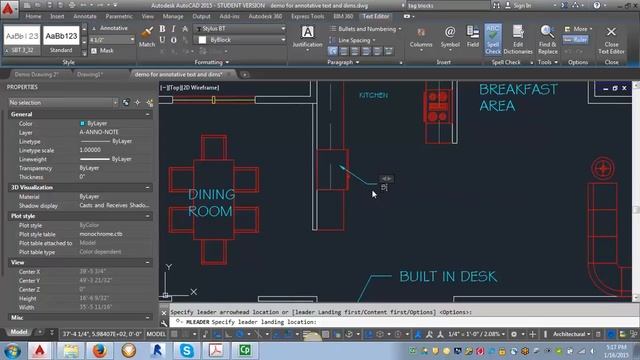Select the Model layout tab
The width and height of the screenshot is (640, 360).
[x=19, y=332]
